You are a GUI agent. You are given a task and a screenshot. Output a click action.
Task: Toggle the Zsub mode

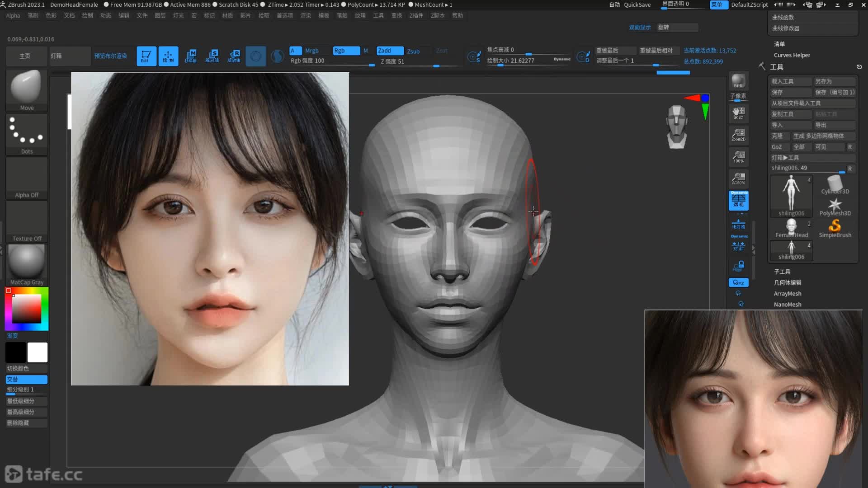(x=413, y=51)
